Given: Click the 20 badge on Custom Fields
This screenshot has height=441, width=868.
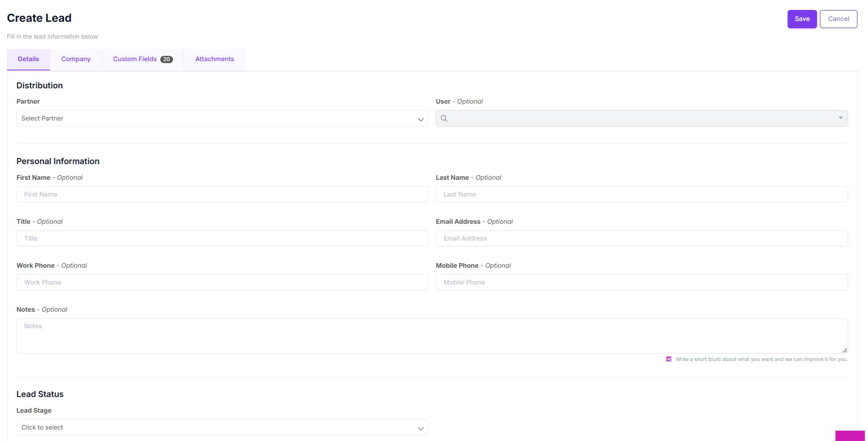Looking at the screenshot, I should (x=166, y=59).
